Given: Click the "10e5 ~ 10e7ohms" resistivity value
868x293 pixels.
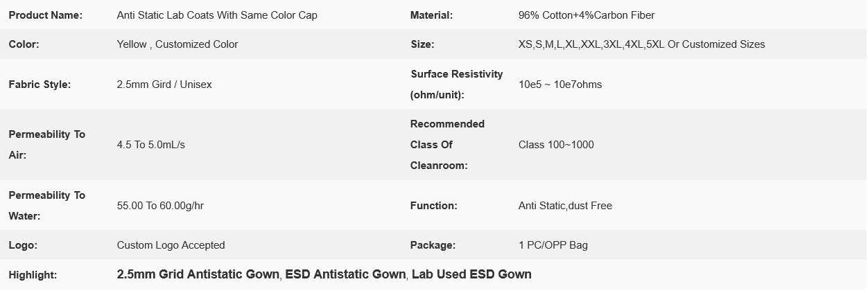Looking at the screenshot, I should click(560, 85).
